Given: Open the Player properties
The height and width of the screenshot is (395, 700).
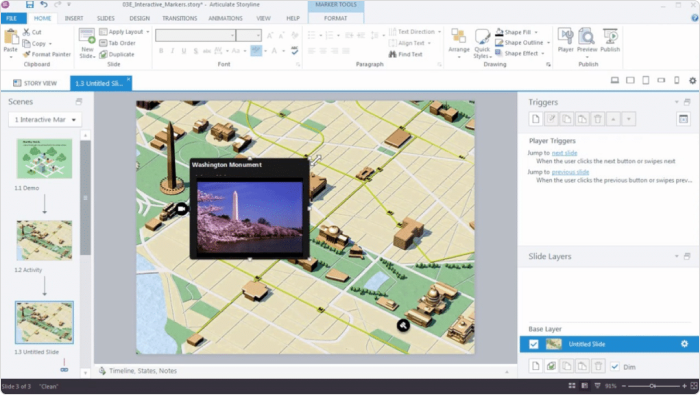Looking at the screenshot, I should tap(566, 40).
